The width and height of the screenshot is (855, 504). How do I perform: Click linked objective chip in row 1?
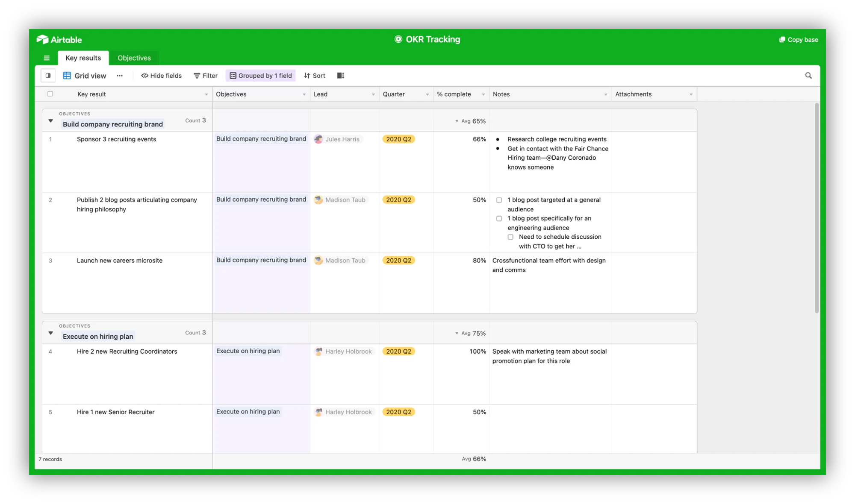pyautogui.click(x=261, y=139)
